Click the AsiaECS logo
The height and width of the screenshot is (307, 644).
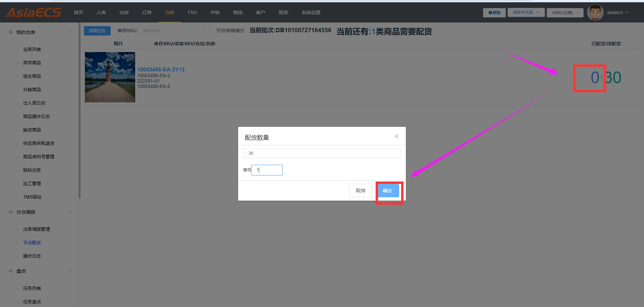[34, 12]
